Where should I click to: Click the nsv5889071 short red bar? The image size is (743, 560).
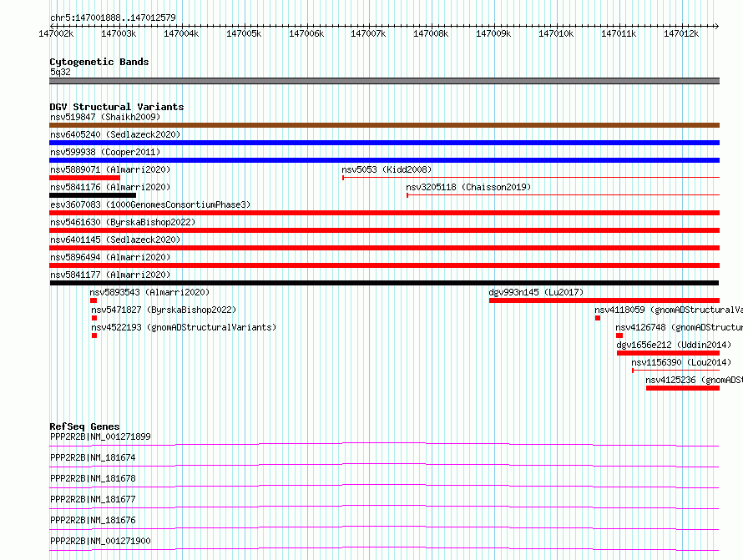[x=85, y=178]
